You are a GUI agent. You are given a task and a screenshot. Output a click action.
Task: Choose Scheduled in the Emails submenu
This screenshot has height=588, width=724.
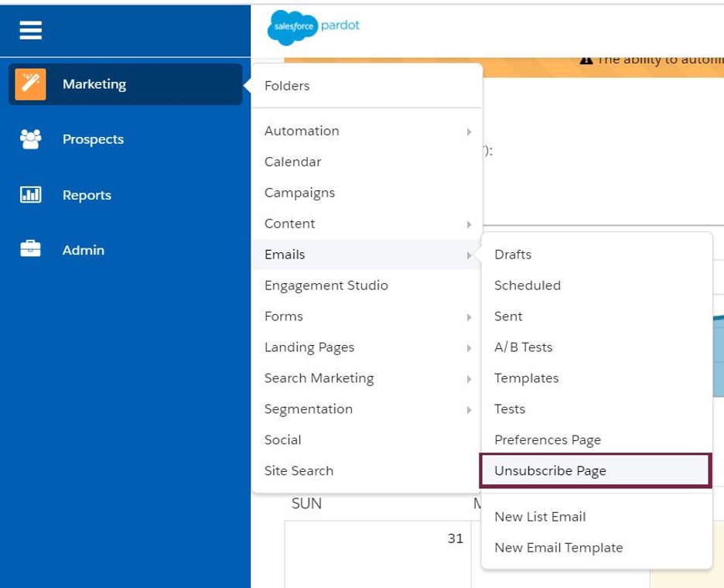tap(528, 285)
